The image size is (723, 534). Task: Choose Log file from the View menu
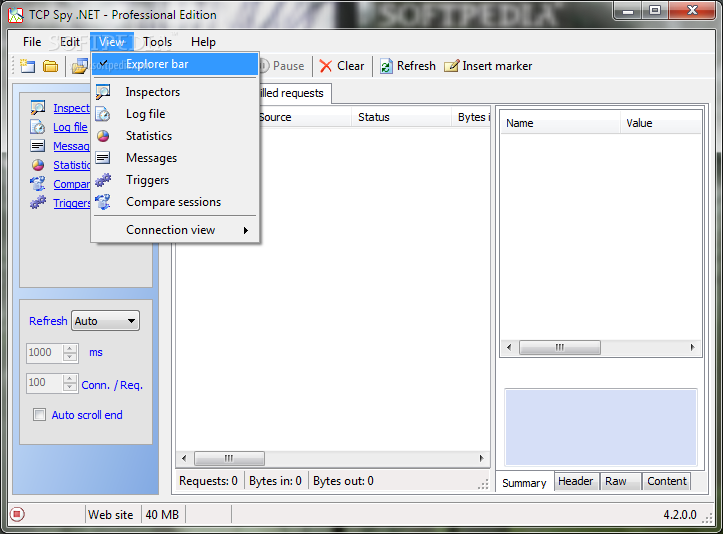coord(175,114)
